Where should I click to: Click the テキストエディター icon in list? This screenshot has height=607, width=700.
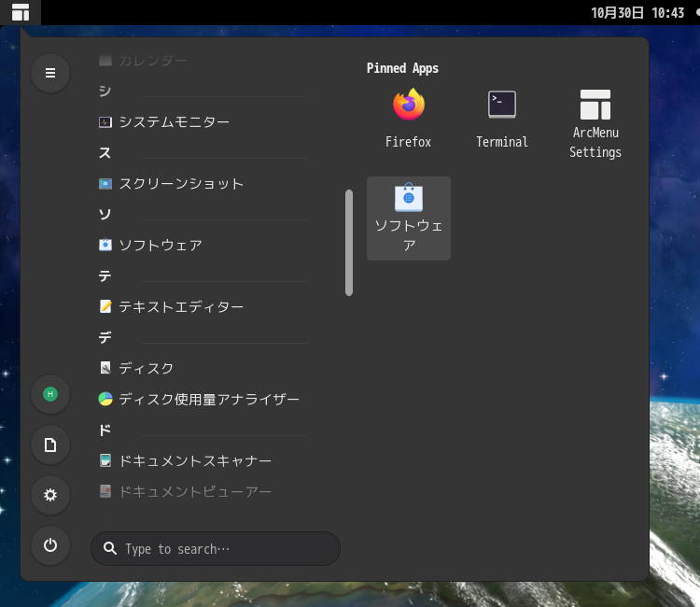pos(105,306)
